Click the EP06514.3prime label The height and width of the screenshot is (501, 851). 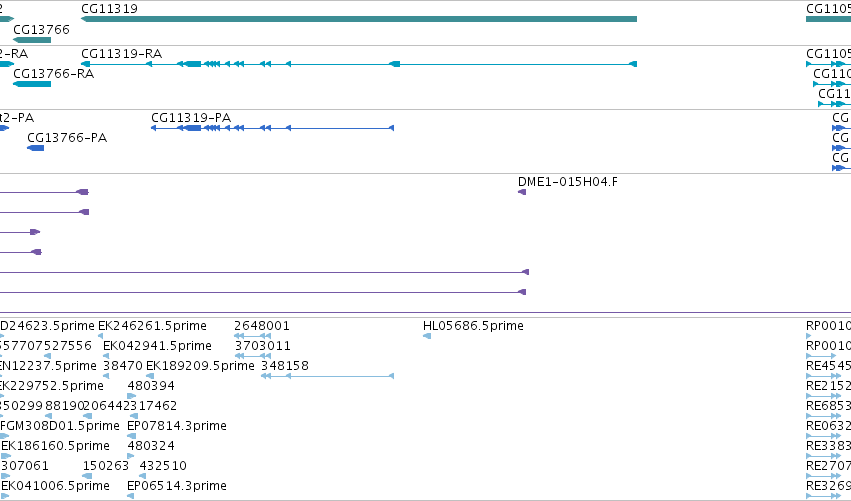click(x=177, y=486)
